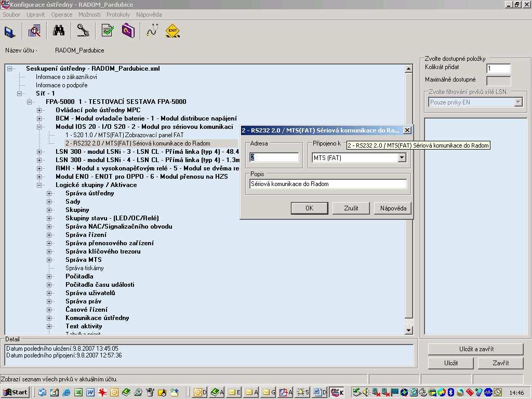
Task: Expand the Správa MTS tree node
Action: click(x=49, y=260)
